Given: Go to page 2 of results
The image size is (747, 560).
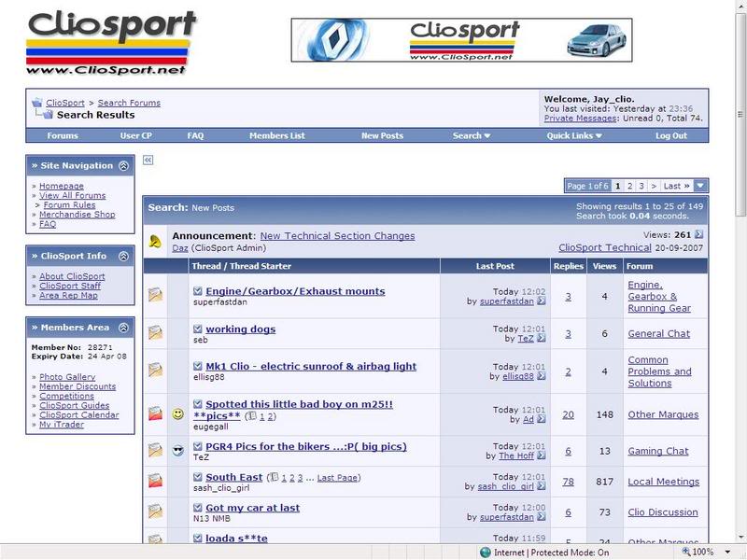Looking at the screenshot, I should pyautogui.click(x=629, y=186).
